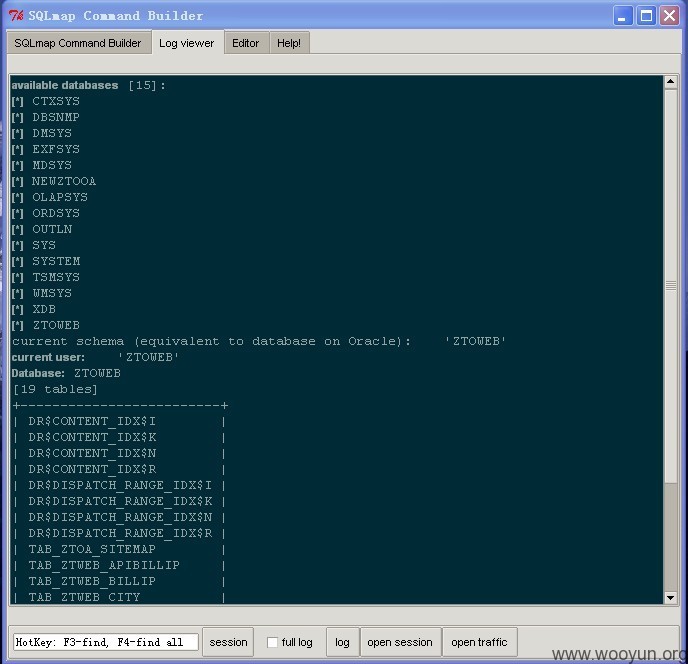Screen dimensions: 688x664
Task: Click the Tk feather icon in title bar
Action: coord(16,16)
